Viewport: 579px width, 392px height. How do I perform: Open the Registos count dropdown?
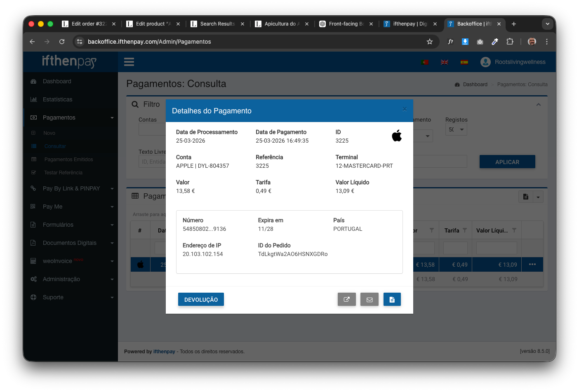[x=456, y=129]
